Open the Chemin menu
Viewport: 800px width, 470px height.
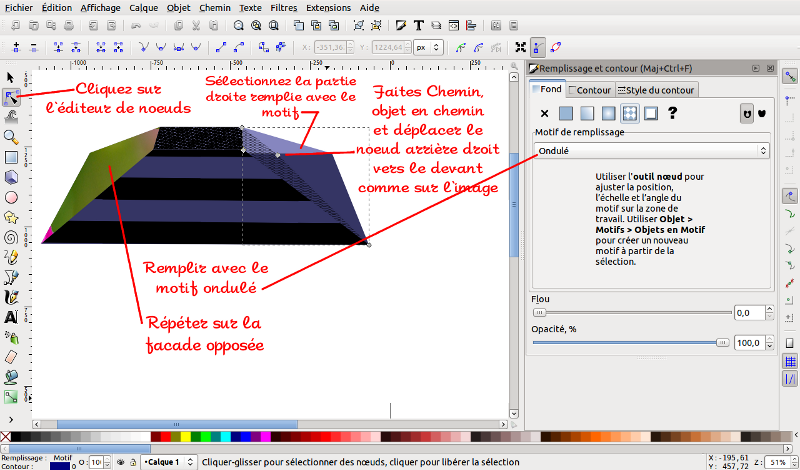[215, 7]
